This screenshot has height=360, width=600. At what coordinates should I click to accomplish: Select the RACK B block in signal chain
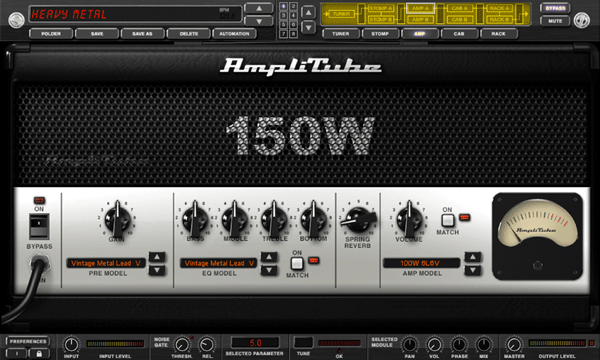click(499, 19)
